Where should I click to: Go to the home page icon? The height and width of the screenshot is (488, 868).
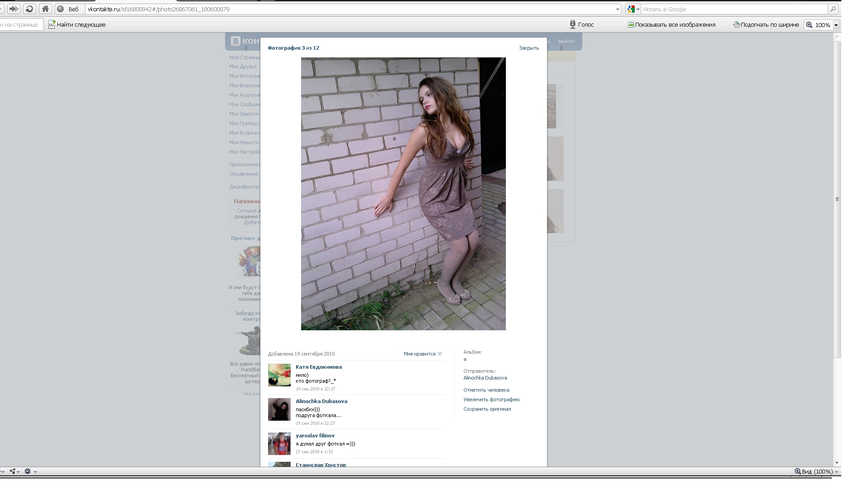(45, 9)
